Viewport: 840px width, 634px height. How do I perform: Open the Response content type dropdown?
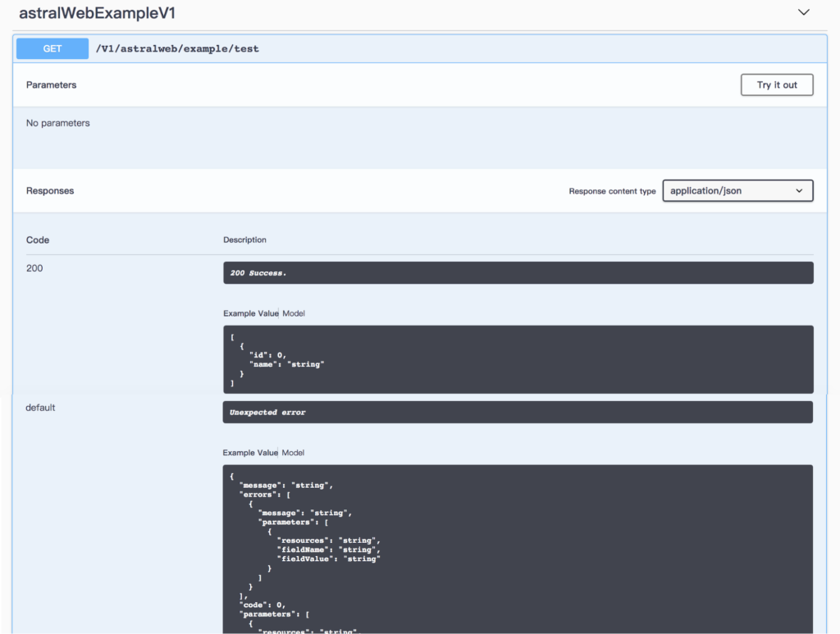point(737,190)
